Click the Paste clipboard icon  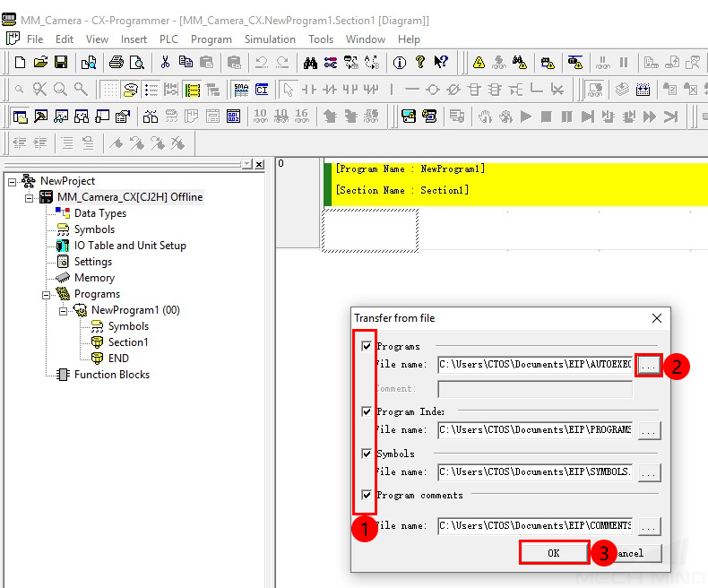[206, 63]
